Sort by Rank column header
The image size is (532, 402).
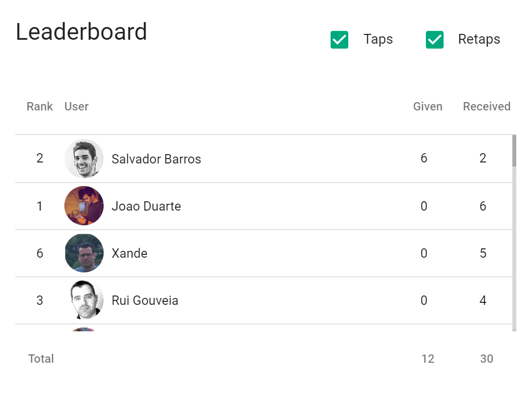click(x=40, y=107)
